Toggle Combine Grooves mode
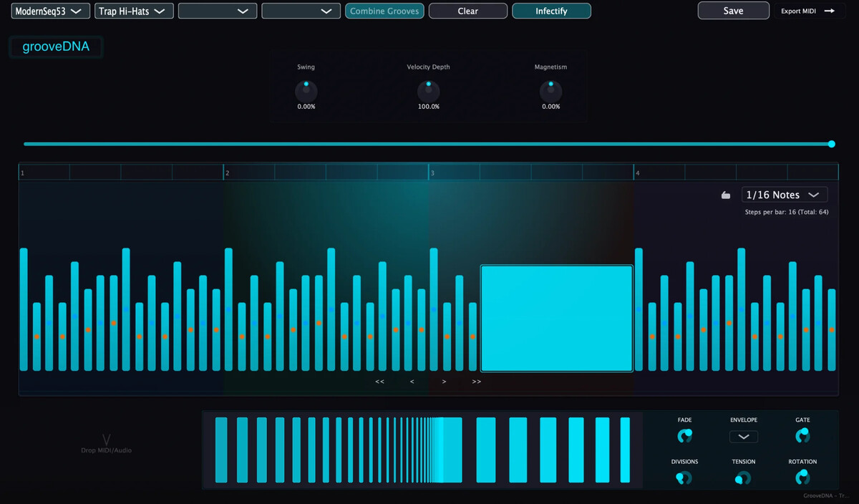The image size is (859, 504). click(384, 11)
